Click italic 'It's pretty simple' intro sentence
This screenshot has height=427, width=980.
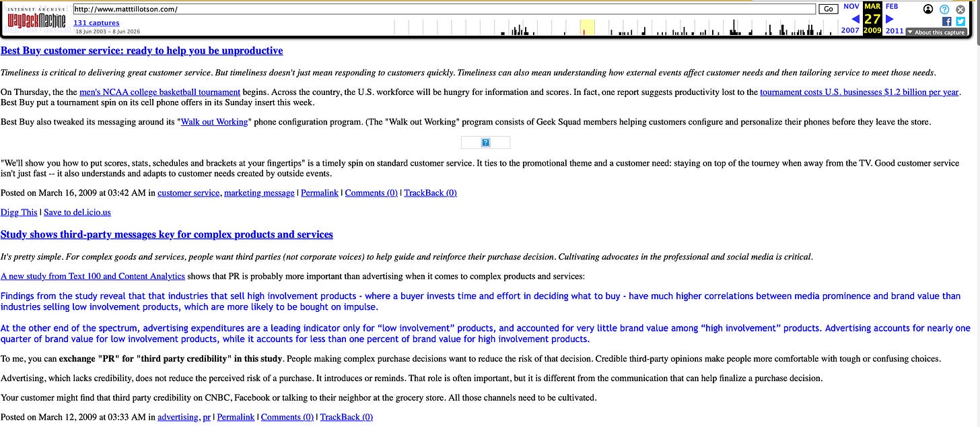click(x=407, y=257)
